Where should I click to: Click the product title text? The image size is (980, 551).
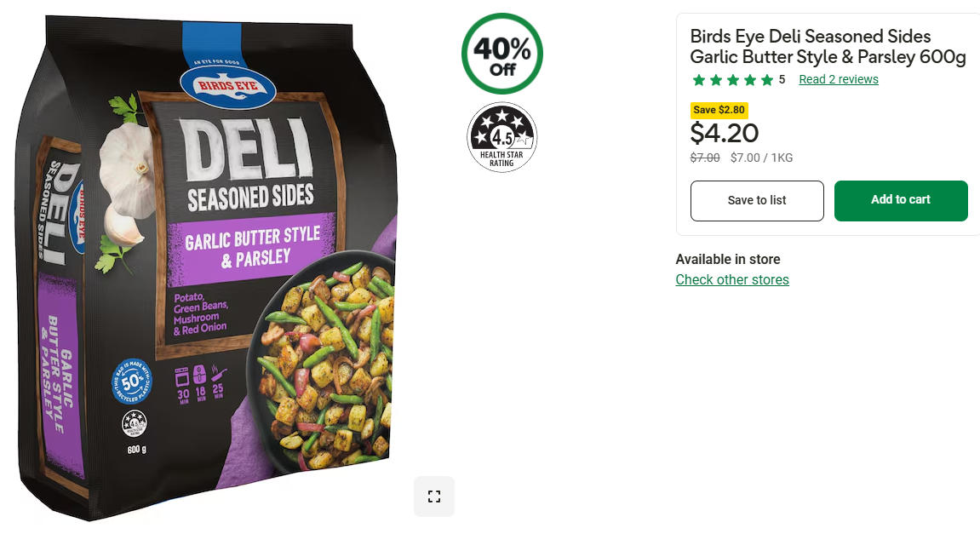pyautogui.click(x=828, y=46)
